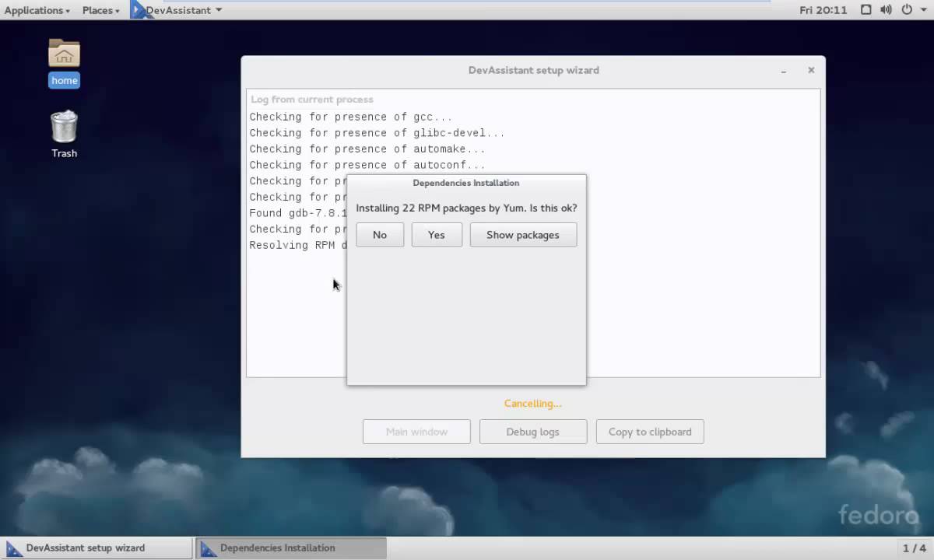This screenshot has height=560, width=934.
Task: Open Debug logs in setup wizard
Action: pos(533,432)
